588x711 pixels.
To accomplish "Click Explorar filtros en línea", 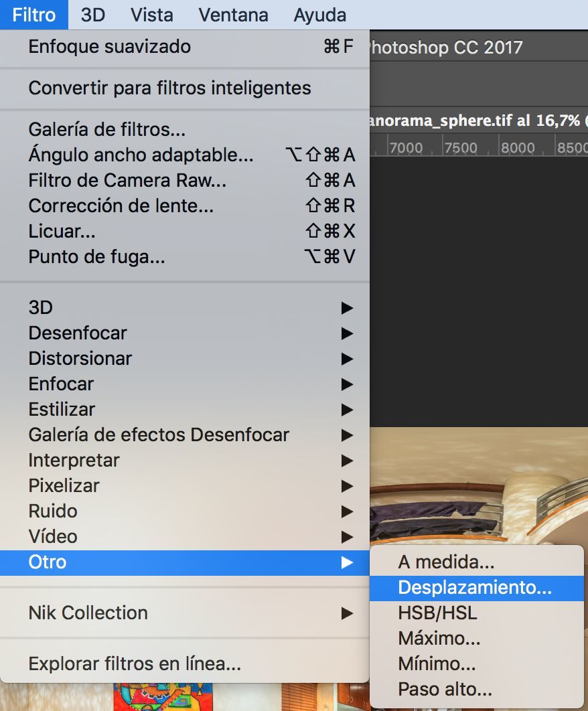I will (185, 664).
